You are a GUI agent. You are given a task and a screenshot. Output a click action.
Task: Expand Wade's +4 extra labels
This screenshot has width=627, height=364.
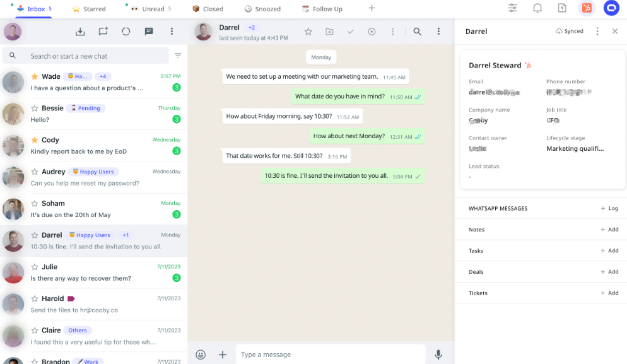coord(103,76)
